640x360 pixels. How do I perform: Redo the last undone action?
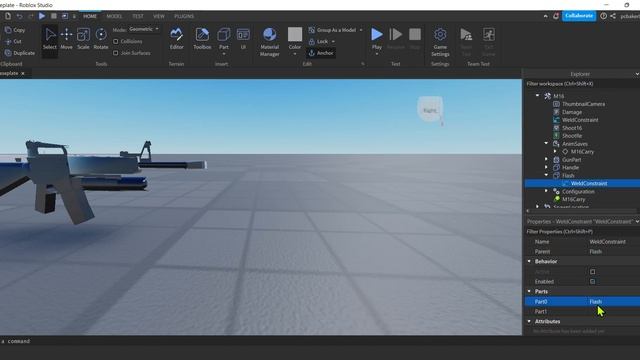click(31, 16)
